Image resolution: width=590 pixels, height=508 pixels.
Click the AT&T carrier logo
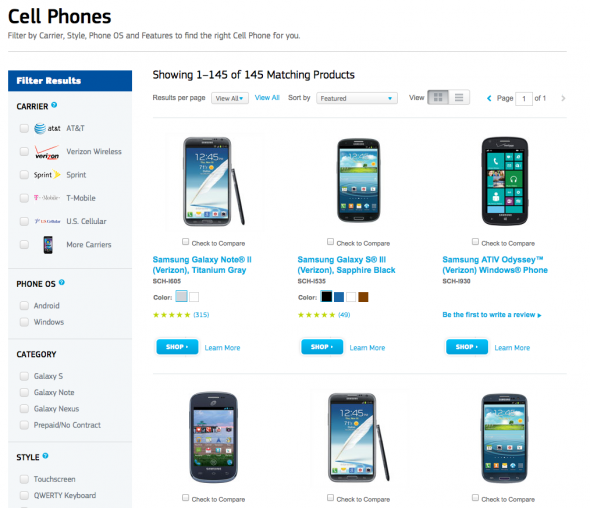click(47, 128)
